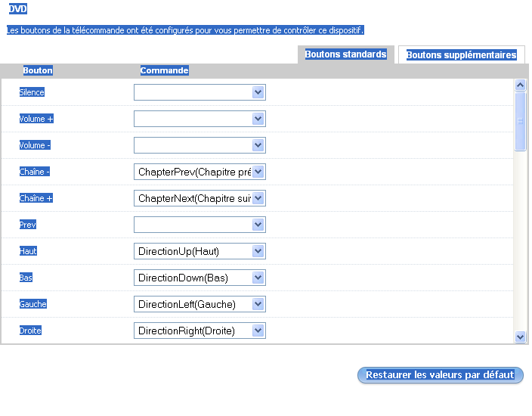Select the Silence button label
This screenshot has height=416, width=532.
[x=32, y=92]
